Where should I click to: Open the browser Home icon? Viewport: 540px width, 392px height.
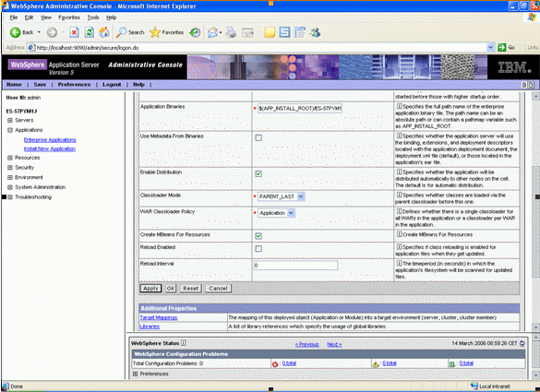(104, 32)
